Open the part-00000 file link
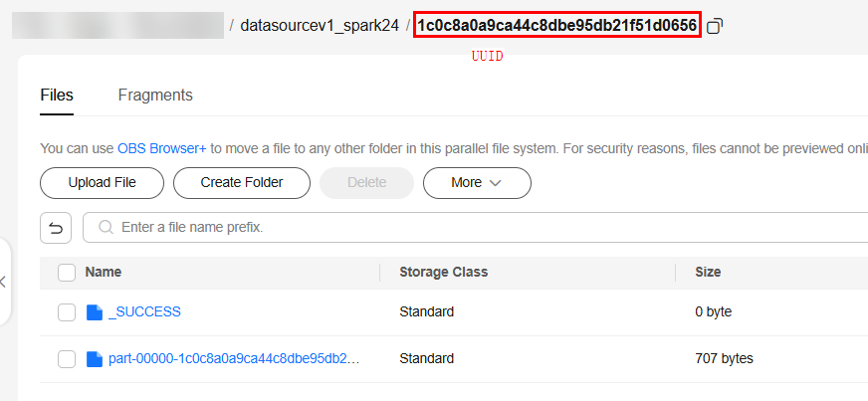This screenshot has width=868, height=401. pyautogui.click(x=234, y=359)
